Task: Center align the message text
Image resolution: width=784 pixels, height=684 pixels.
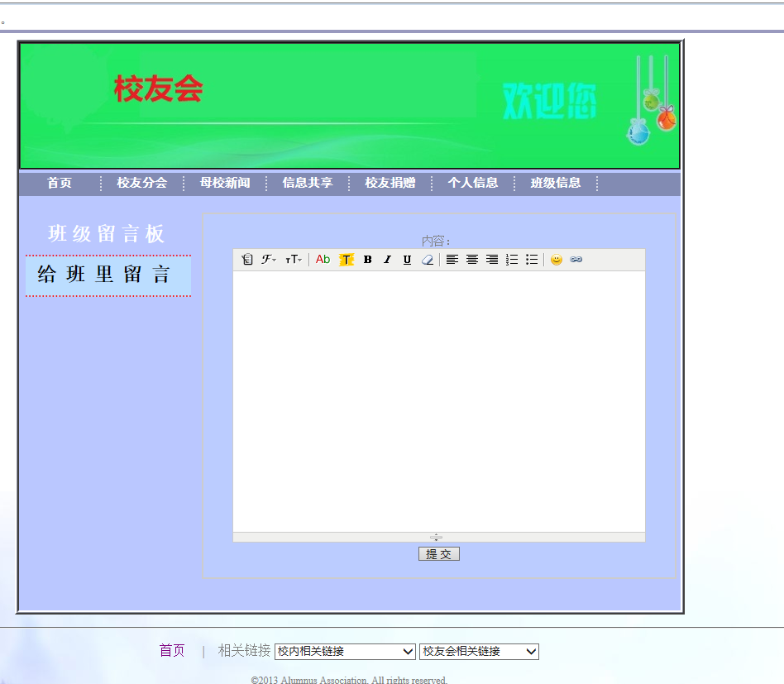Action: point(472,259)
